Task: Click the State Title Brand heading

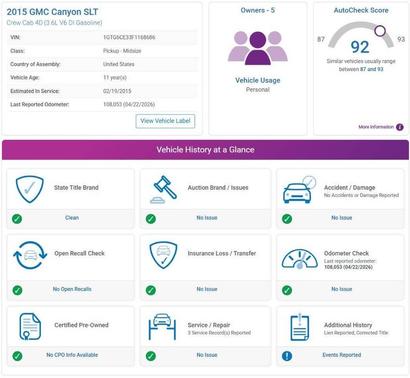Action: point(76,188)
